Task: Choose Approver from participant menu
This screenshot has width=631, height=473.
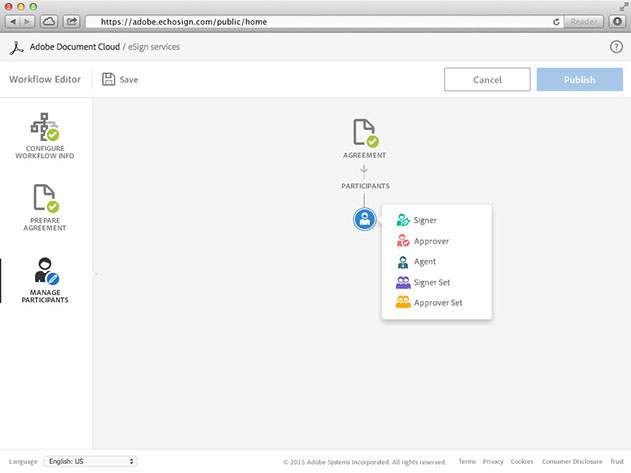Action: coord(430,241)
